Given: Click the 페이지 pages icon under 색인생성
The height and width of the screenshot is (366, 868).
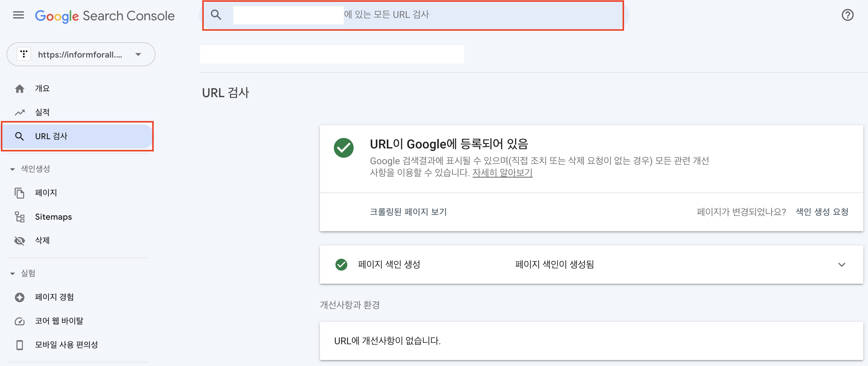Looking at the screenshot, I should coord(20,193).
